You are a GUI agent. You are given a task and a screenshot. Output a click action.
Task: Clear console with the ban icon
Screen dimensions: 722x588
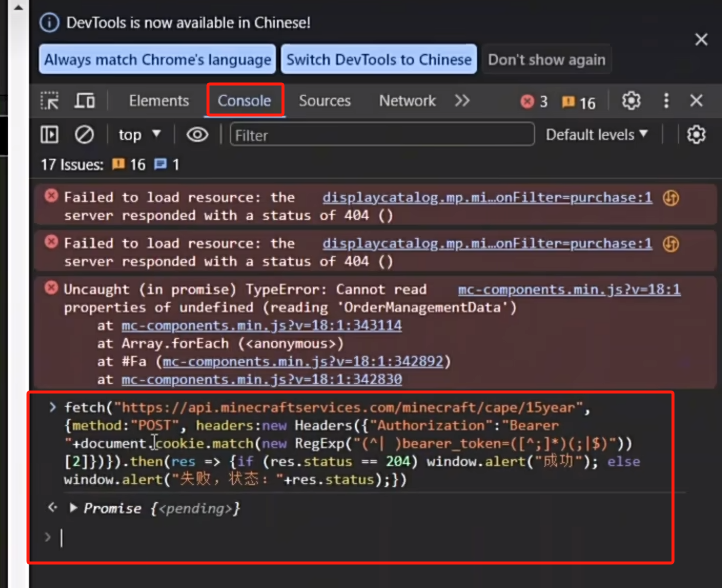tap(84, 135)
